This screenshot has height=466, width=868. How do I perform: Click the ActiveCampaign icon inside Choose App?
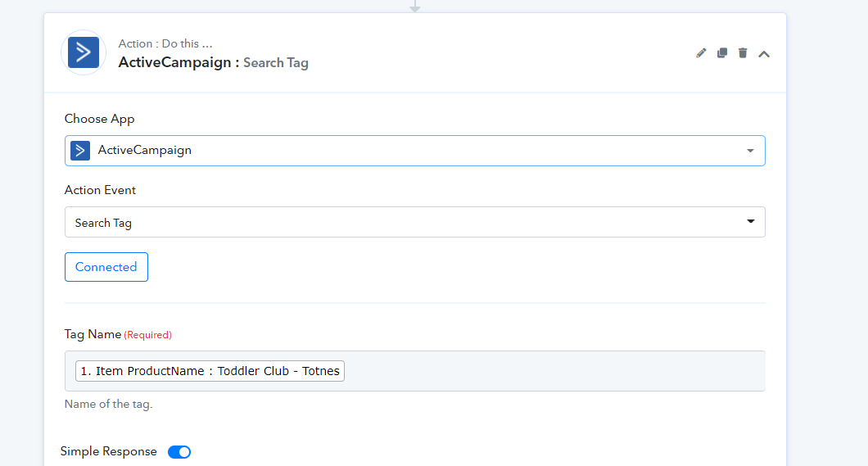(x=80, y=151)
